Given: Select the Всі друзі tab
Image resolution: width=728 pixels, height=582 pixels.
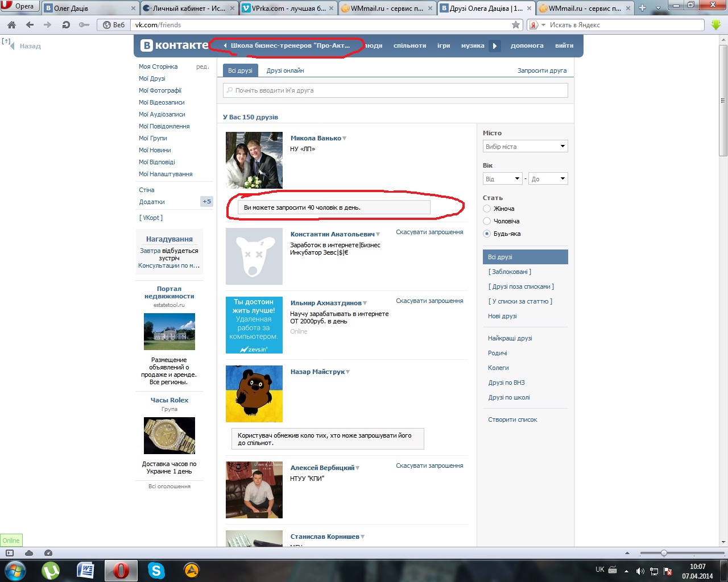Looking at the screenshot, I should click(x=240, y=70).
